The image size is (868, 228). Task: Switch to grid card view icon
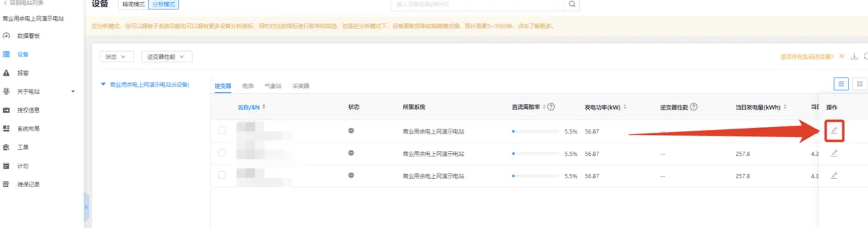pyautogui.click(x=859, y=84)
